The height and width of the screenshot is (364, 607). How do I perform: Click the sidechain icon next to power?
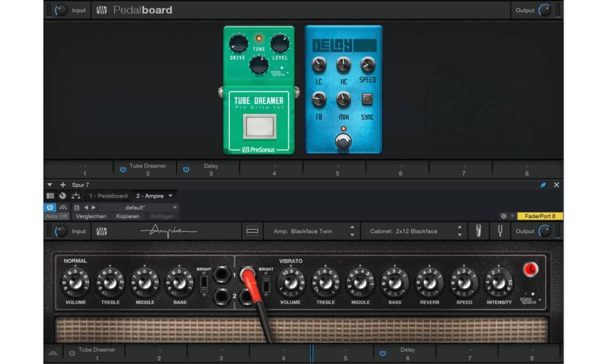[x=63, y=207]
